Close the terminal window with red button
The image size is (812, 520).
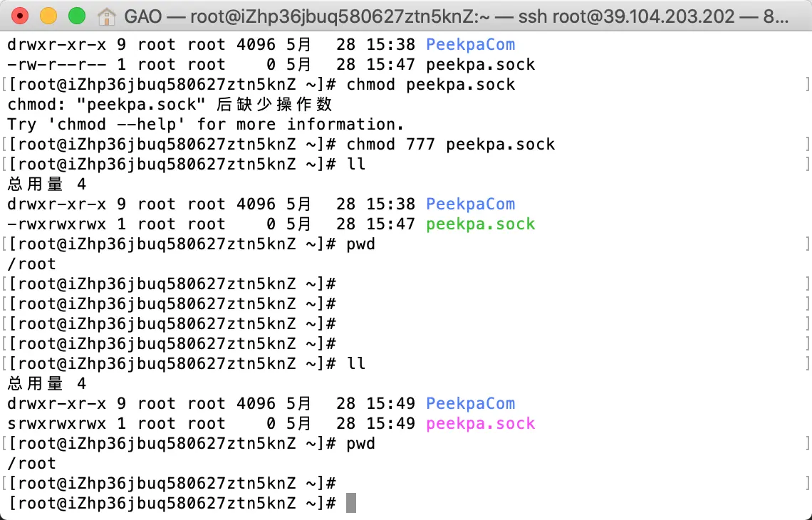coord(20,16)
